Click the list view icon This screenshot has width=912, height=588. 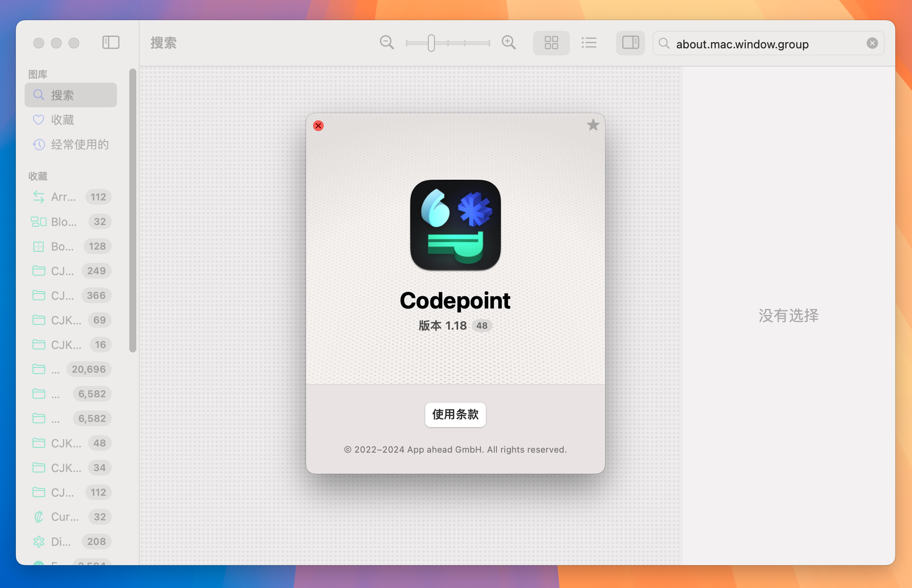(x=588, y=43)
